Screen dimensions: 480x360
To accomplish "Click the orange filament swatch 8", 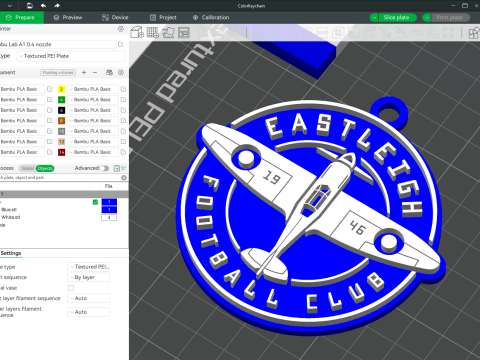I will pos(61,121).
